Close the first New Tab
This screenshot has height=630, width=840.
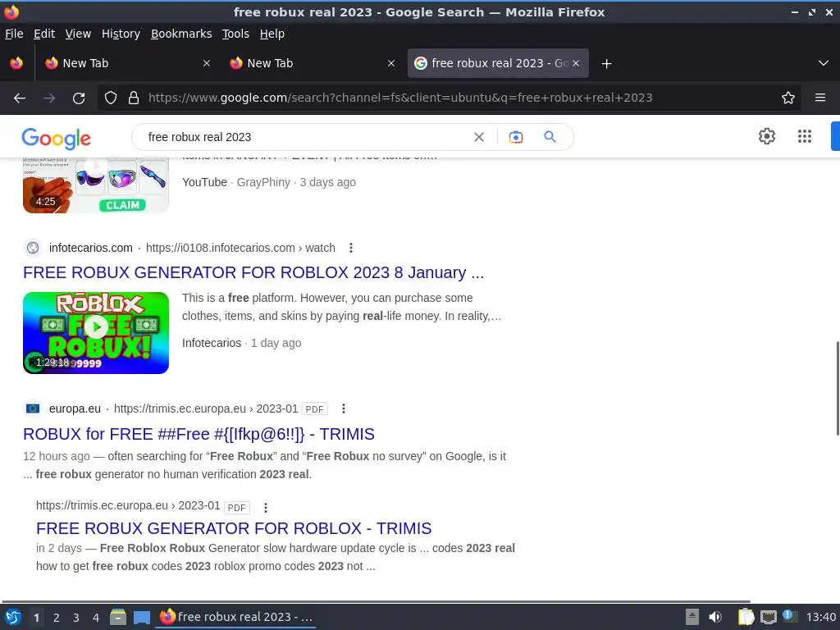tap(206, 63)
